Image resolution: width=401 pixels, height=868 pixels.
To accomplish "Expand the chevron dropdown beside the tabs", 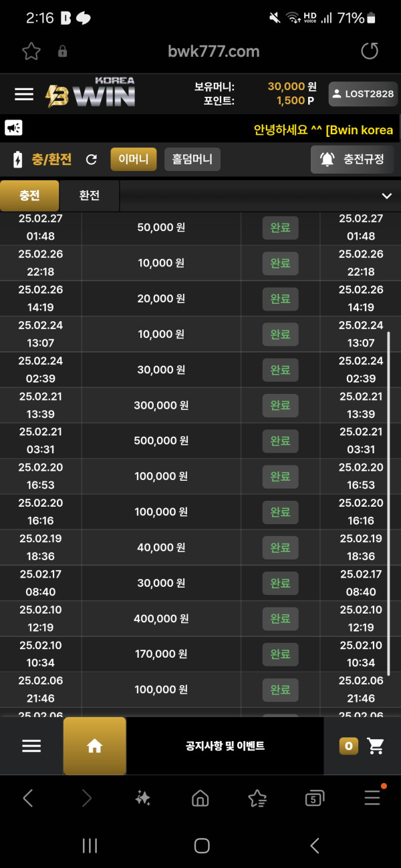I will 386,196.
